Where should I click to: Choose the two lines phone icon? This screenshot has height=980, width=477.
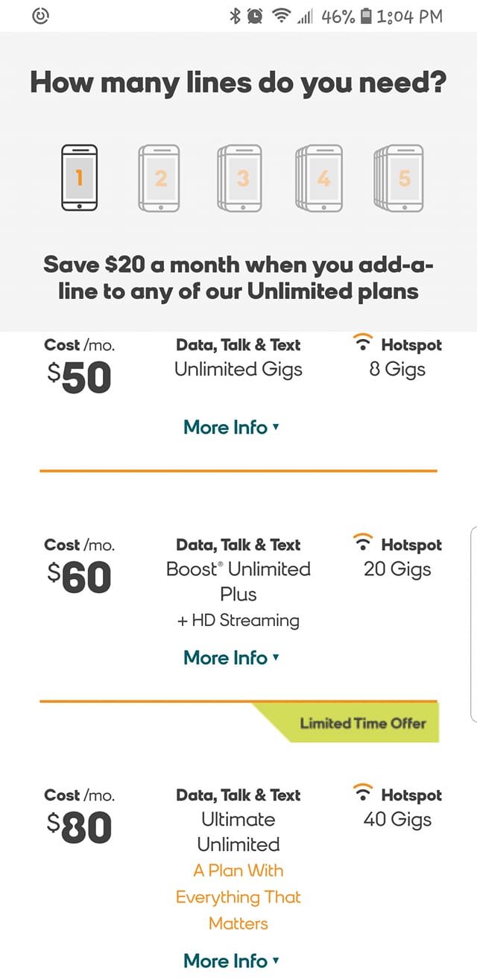(159, 177)
